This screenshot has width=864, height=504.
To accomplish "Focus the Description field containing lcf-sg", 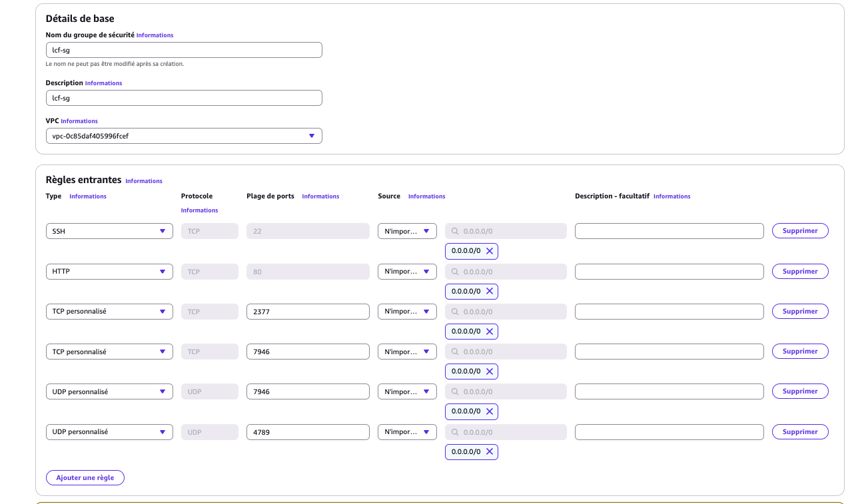I will point(184,98).
